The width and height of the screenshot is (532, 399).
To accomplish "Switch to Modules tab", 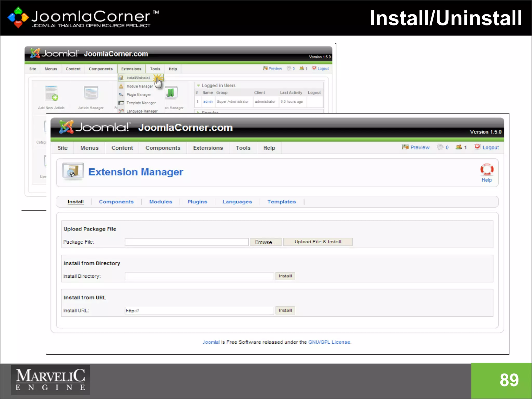I will (161, 202).
